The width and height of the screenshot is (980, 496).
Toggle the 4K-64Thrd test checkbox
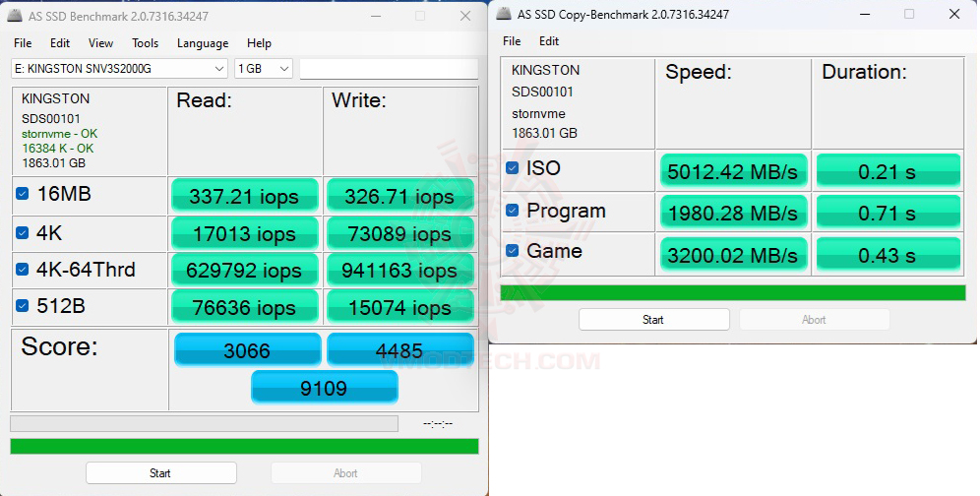[22, 270]
